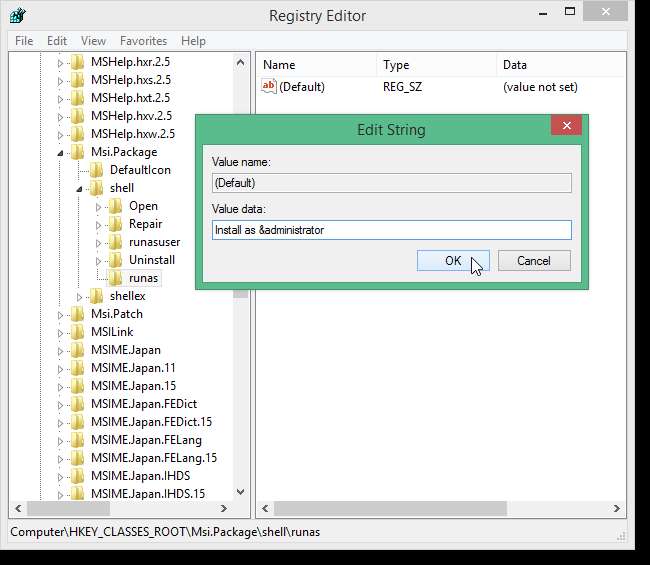Select the MSIME.Japan.FELang key label
This screenshot has height=565, width=650.
point(146,440)
